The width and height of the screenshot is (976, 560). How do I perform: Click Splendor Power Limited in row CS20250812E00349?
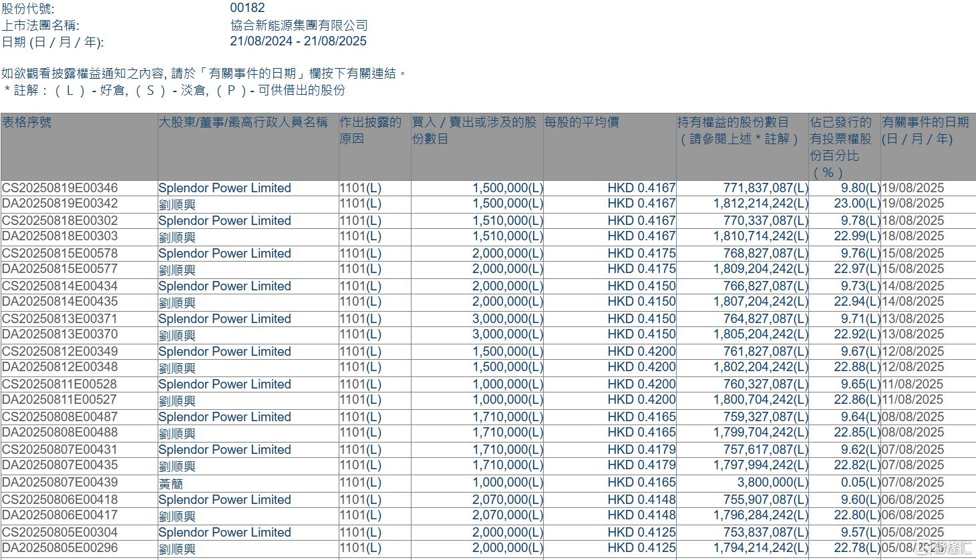coord(224,352)
